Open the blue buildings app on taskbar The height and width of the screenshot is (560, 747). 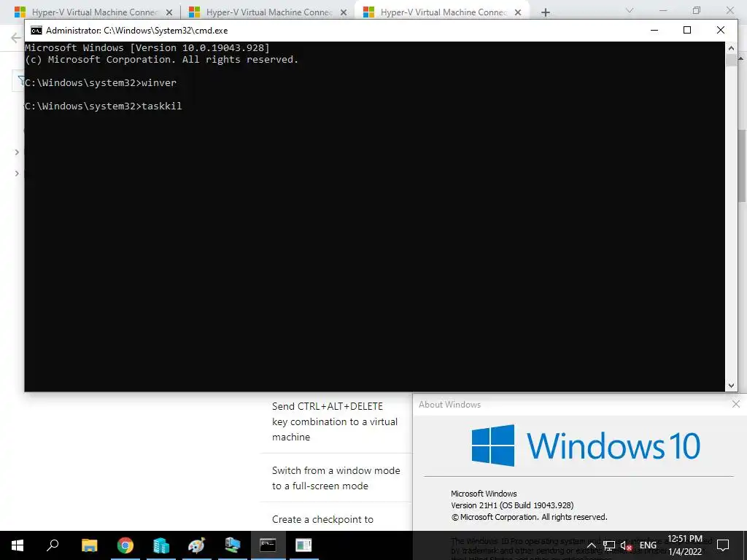tap(161, 545)
